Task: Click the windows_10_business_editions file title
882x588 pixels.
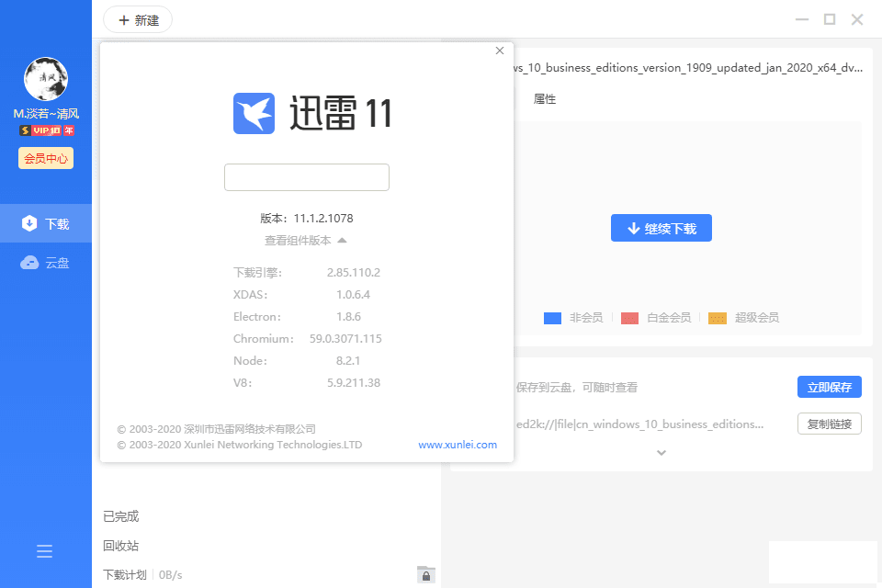Action: pyautogui.click(x=687, y=68)
